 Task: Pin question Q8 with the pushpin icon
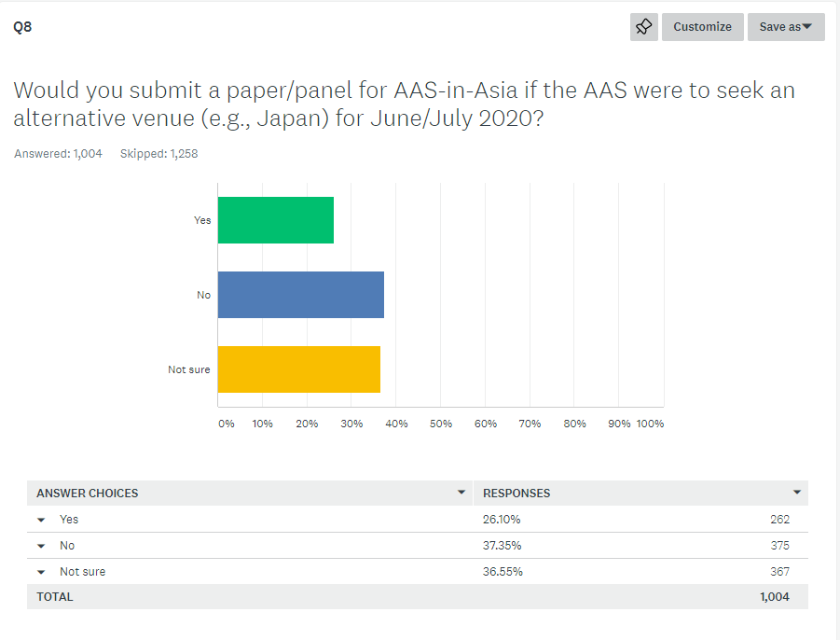pyautogui.click(x=643, y=27)
